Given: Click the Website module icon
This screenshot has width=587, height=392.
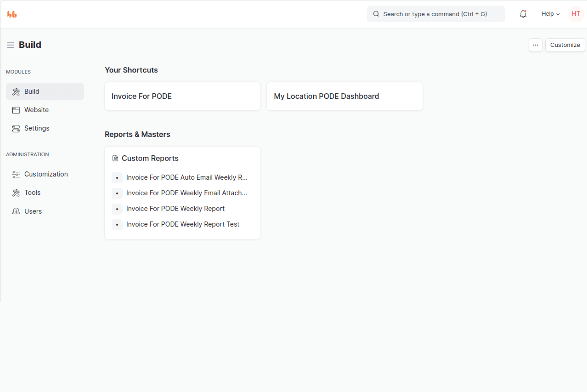Looking at the screenshot, I should 16,110.
